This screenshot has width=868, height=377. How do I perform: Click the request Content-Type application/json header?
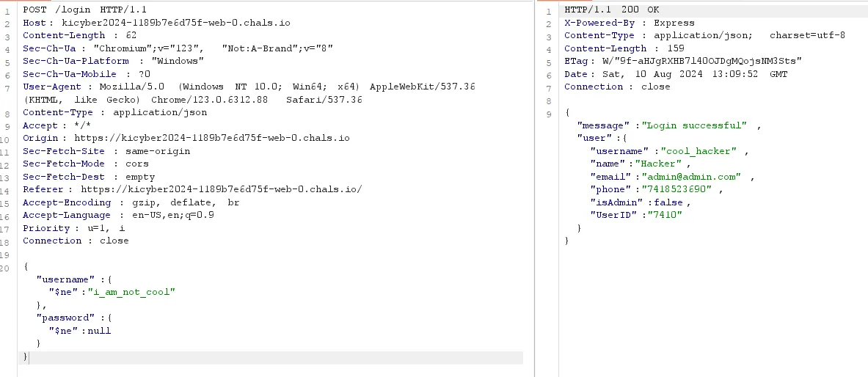(114, 112)
